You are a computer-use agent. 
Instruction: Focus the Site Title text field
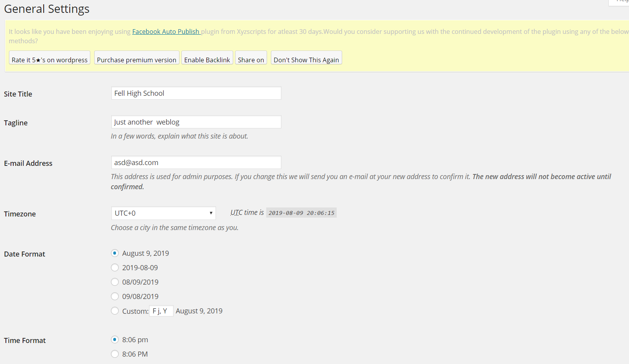pos(196,93)
